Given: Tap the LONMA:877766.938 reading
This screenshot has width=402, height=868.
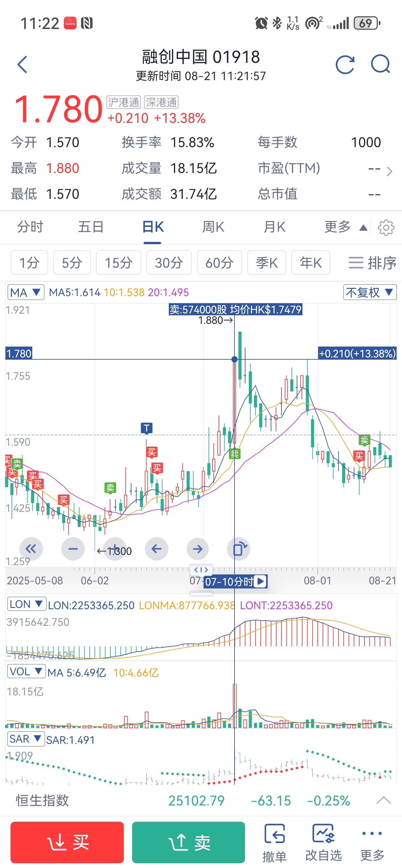Looking at the screenshot, I should tap(187, 605).
